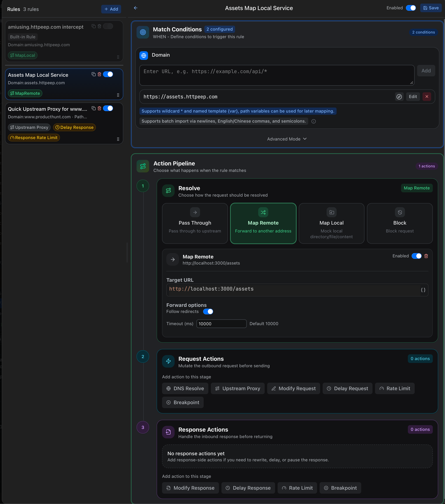This screenshot has width=445, height=504.
Task: Add a DNS Resolve request action
Action: (185, 388)
